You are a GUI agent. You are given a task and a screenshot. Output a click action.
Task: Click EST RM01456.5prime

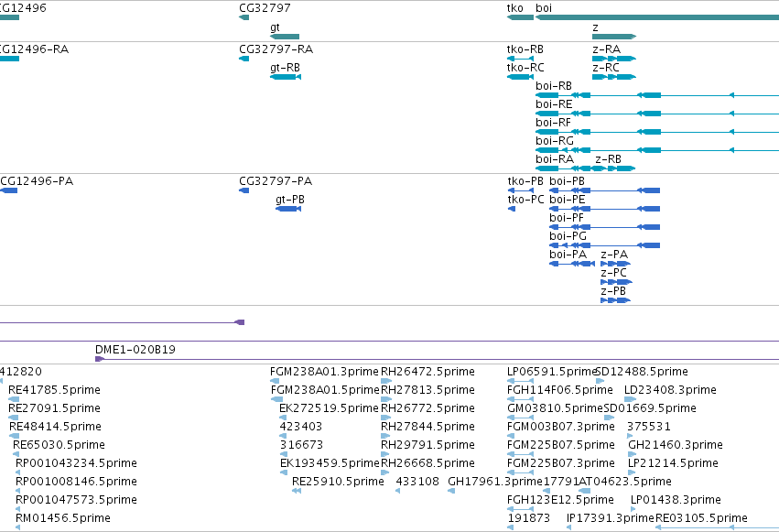pyautogui.click(x=18, y=527)
